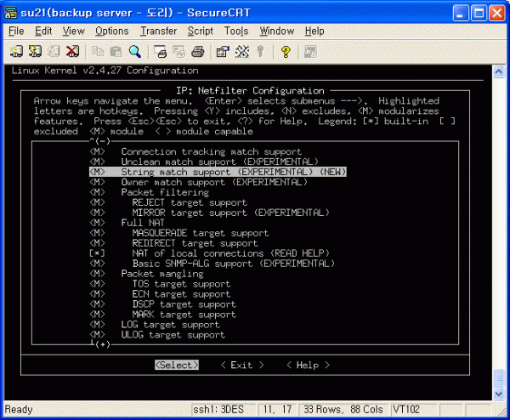The image size is (510, 420).
Task: Click the grayed public key icon
Action: click(260, 51)
